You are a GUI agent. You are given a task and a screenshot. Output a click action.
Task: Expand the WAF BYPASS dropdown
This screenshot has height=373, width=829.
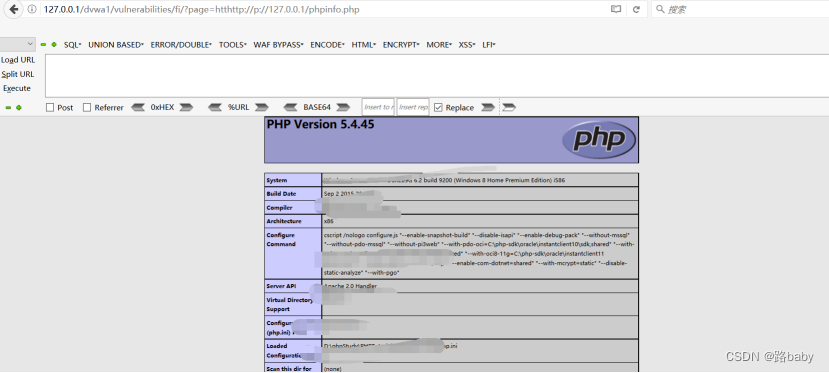tap(279, 45)
